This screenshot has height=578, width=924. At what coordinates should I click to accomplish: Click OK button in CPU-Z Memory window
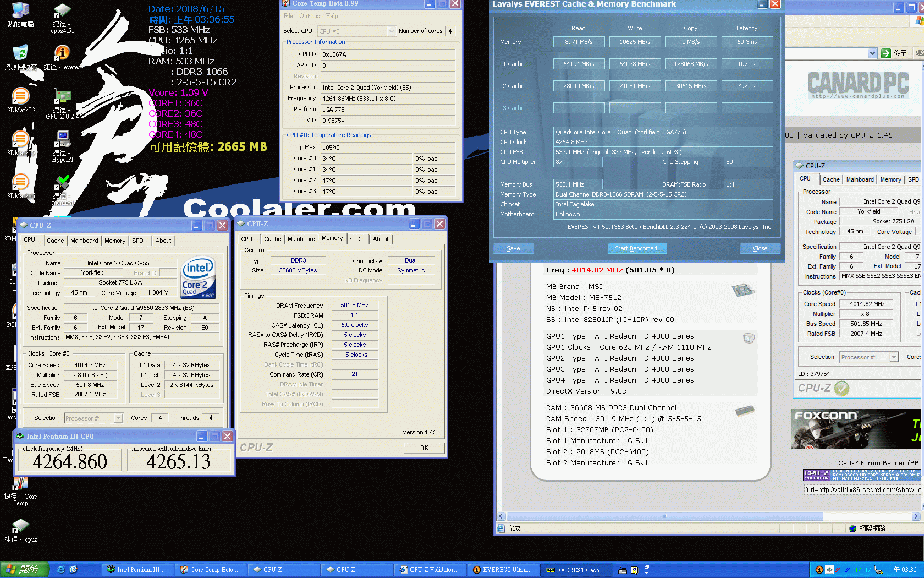pos(424,448)
